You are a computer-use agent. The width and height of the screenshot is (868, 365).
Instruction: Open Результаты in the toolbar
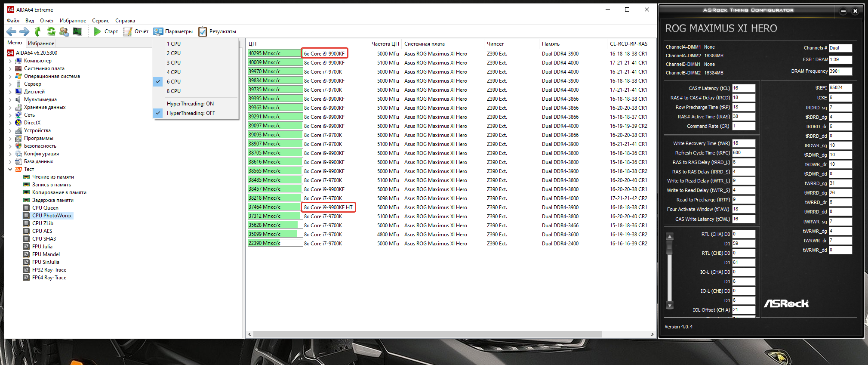click(217, 31)
